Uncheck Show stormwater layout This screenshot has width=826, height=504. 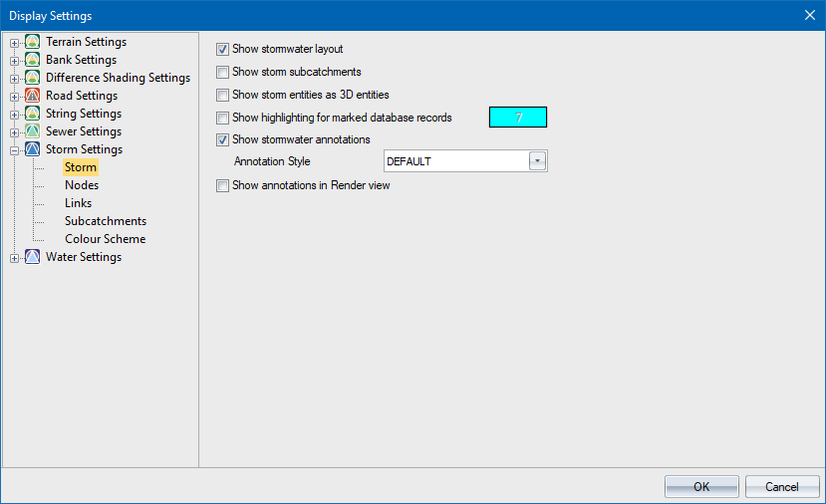tap(222, 48)
